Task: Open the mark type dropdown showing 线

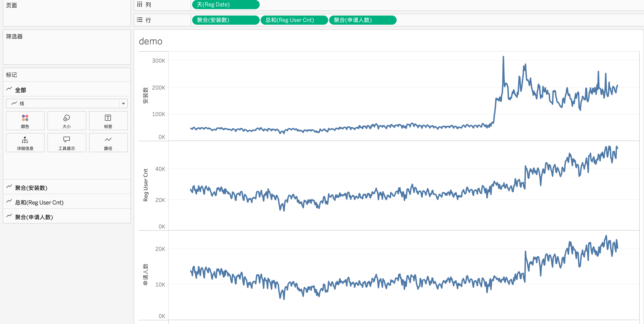Action: (x=63, y=104)
